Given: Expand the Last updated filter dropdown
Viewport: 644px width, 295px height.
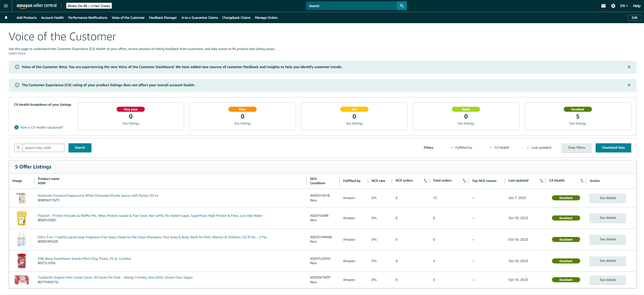Looking at the screenshot, I should 539,148.
